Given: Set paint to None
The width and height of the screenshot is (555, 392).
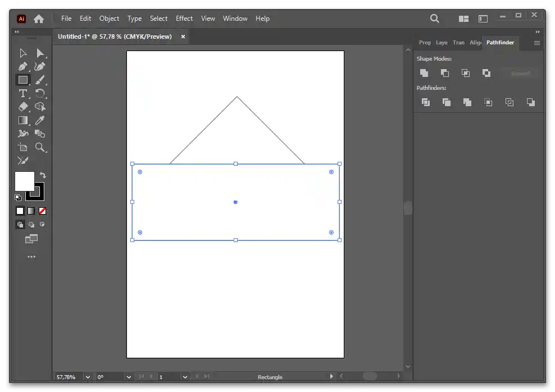Looking at the screenshot, I should pyautogui.click(x=42, y=211).
